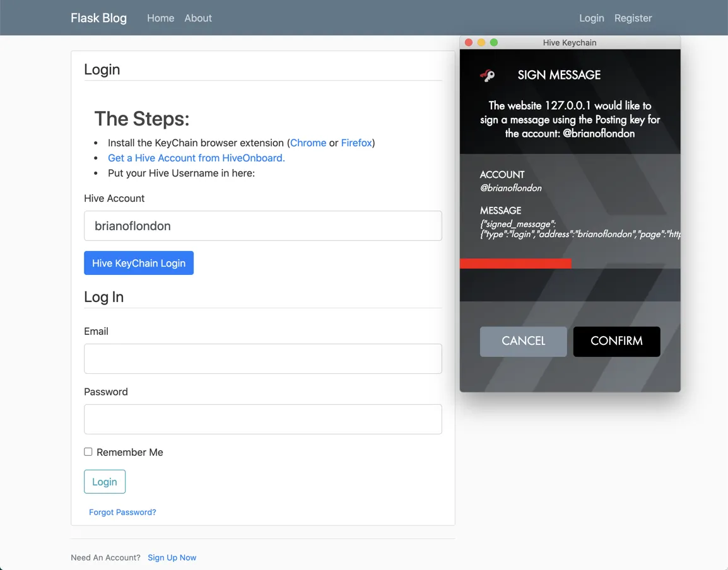This screenshot has width=728, height=570.
Task: Minimize the Hive Keychain window
Action: [x=481, y=42]
